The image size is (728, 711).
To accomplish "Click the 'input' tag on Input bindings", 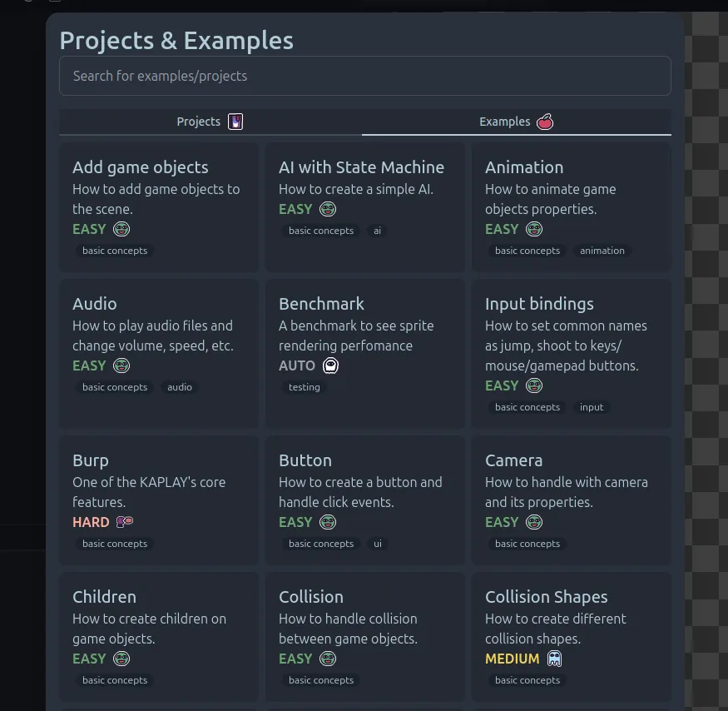I will (x=592, y=407).
